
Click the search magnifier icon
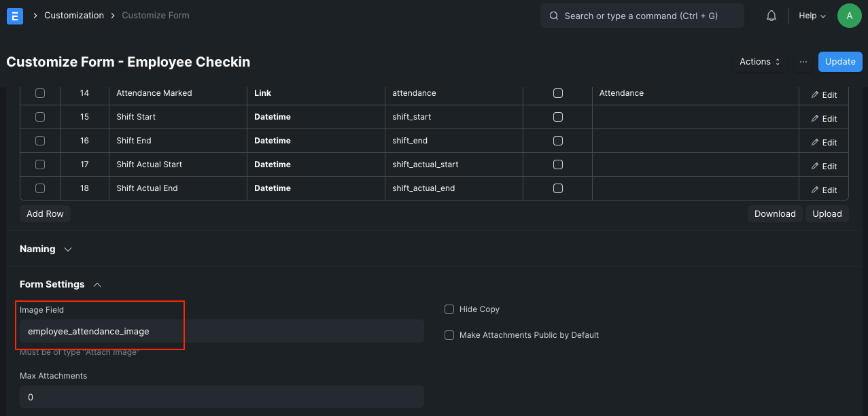coord(553,15)
